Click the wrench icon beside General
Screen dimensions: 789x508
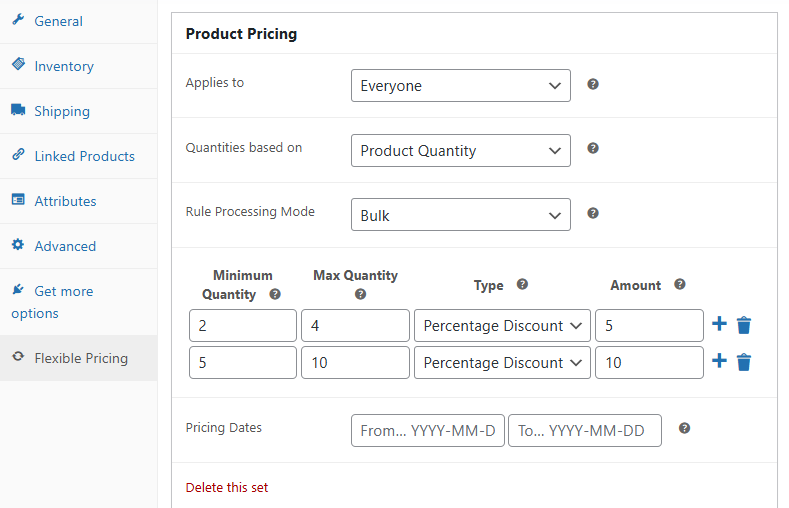[x=18, y=20]
